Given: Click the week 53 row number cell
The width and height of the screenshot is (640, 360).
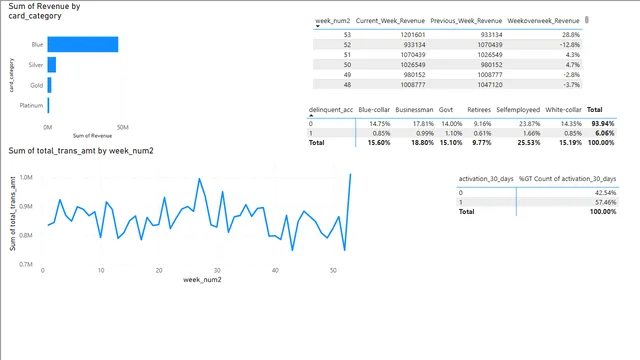Looking at the screenshot, I should tap(347, 35).
